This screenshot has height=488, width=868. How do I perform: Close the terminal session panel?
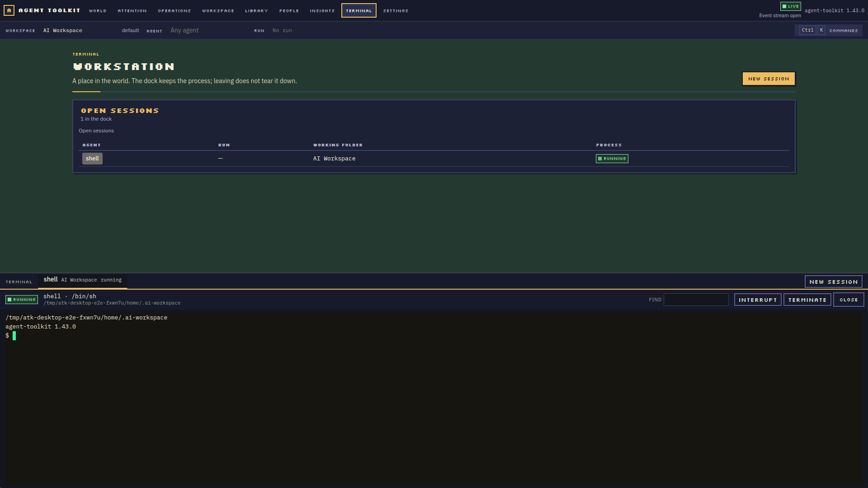point(848,300)
